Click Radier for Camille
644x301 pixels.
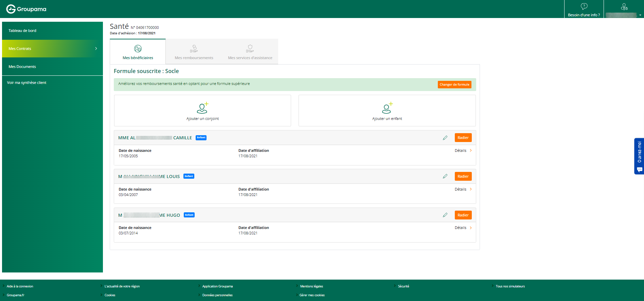coord(463,138)
